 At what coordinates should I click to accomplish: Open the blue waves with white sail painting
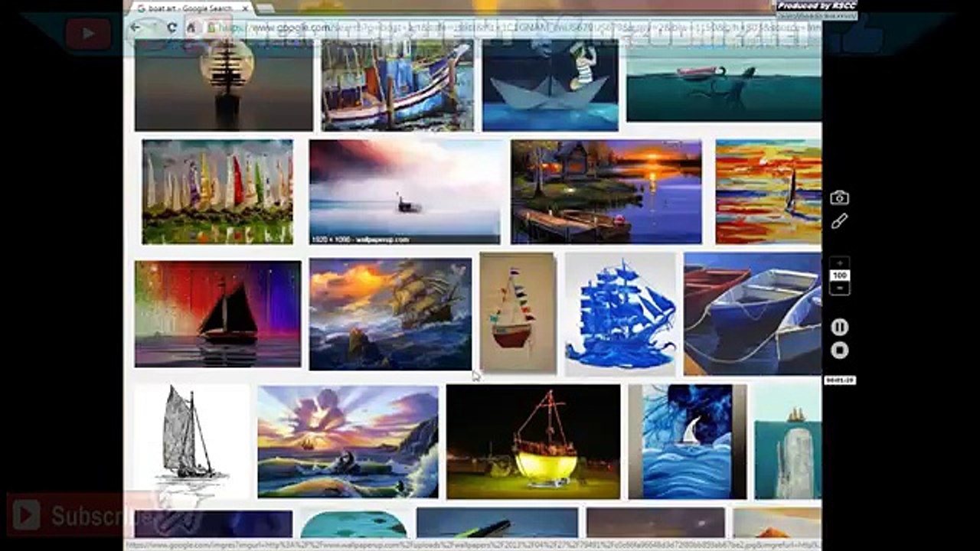point(688,442)
